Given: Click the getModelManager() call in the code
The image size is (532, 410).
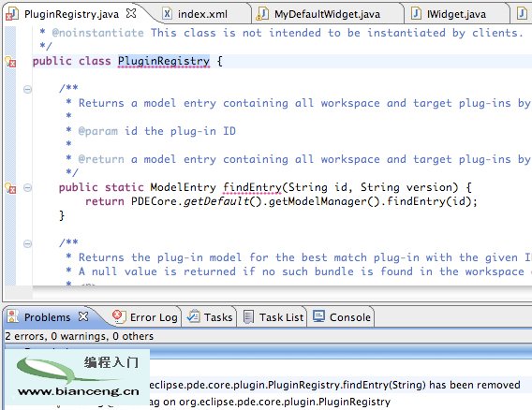Looking at the screenshot, I should (x=323, y=201).
